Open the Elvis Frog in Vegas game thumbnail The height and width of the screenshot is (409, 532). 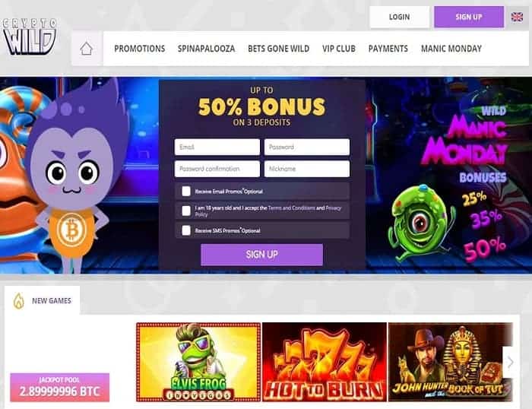click(x=198, y=362)
